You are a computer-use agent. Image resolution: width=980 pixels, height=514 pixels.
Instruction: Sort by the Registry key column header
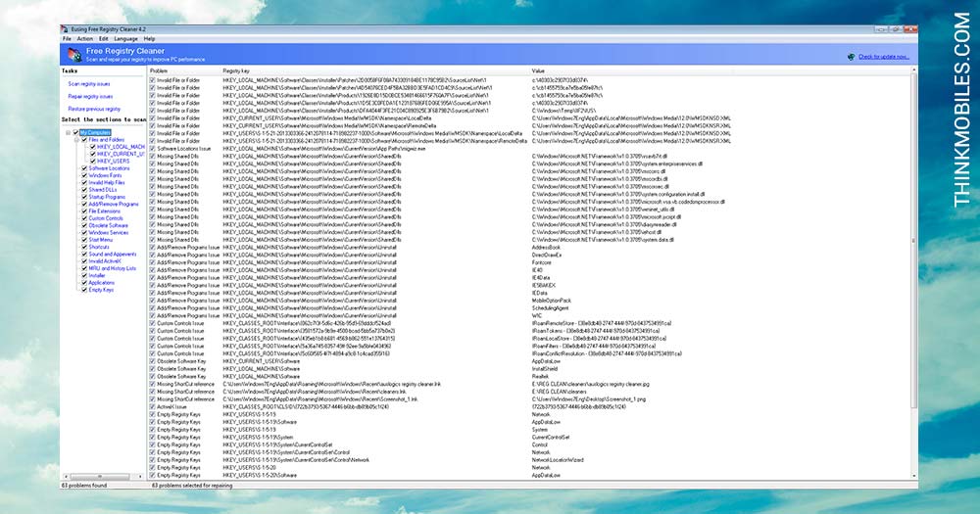375,71
